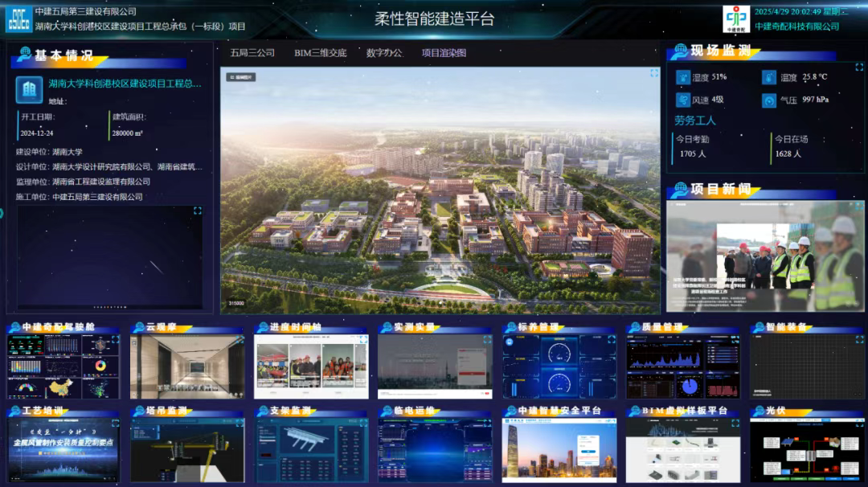Screen dimensions: 868x487
Task: Expand the 智能装备 preview to fullscreen
Action: pos(859,339)
